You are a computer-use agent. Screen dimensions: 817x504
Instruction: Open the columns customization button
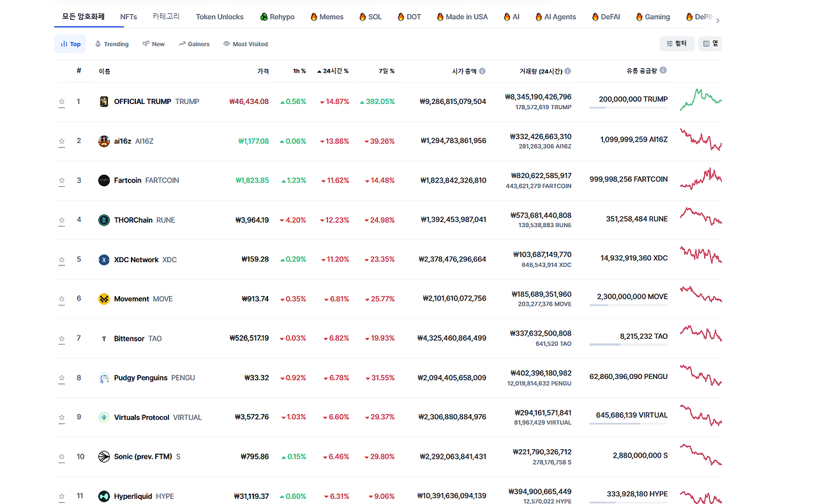click(710, 43)
